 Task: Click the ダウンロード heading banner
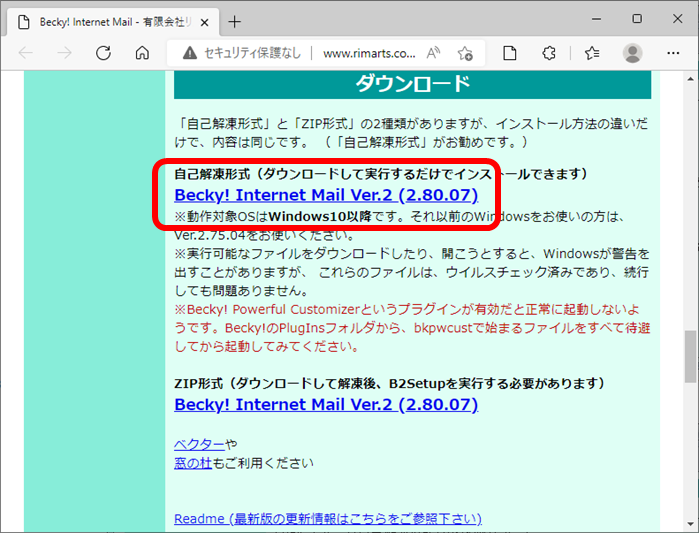(x=412, y=84)
